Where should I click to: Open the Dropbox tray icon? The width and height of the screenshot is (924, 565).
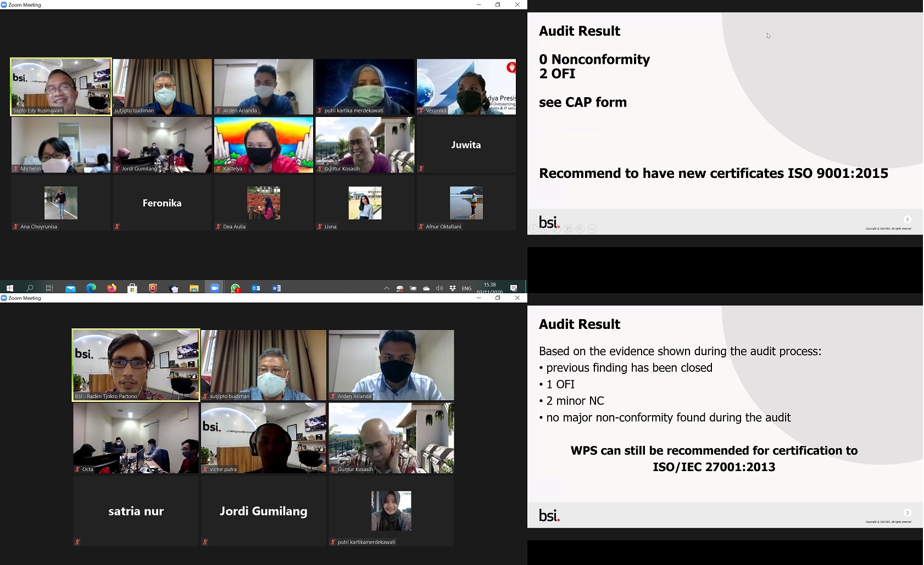453,288
